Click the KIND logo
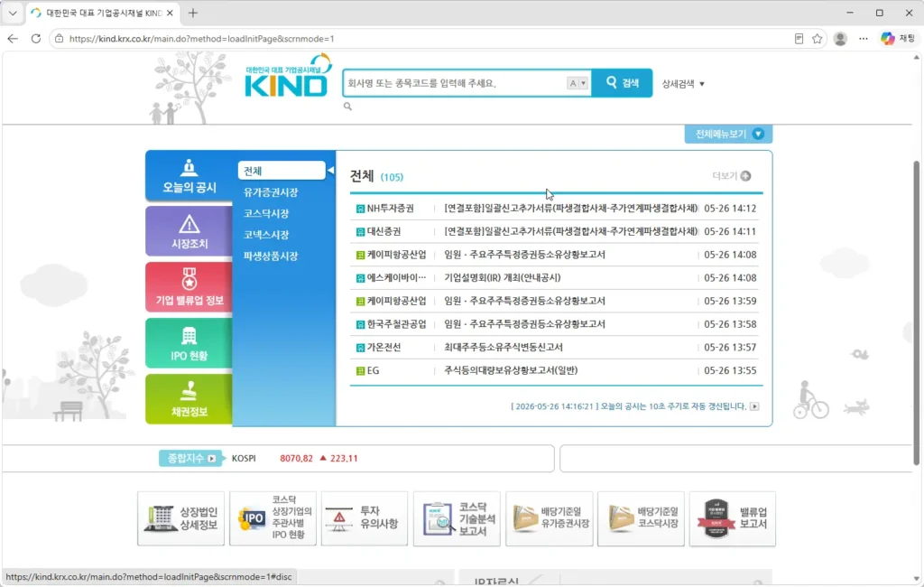 (x=288, y=76)
